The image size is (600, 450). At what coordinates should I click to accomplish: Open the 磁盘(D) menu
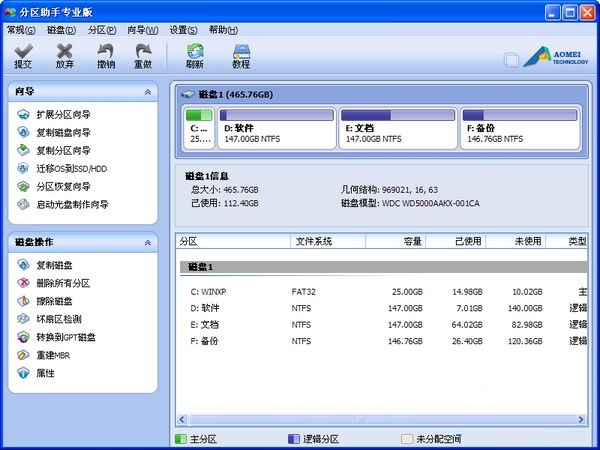(61, 30)
